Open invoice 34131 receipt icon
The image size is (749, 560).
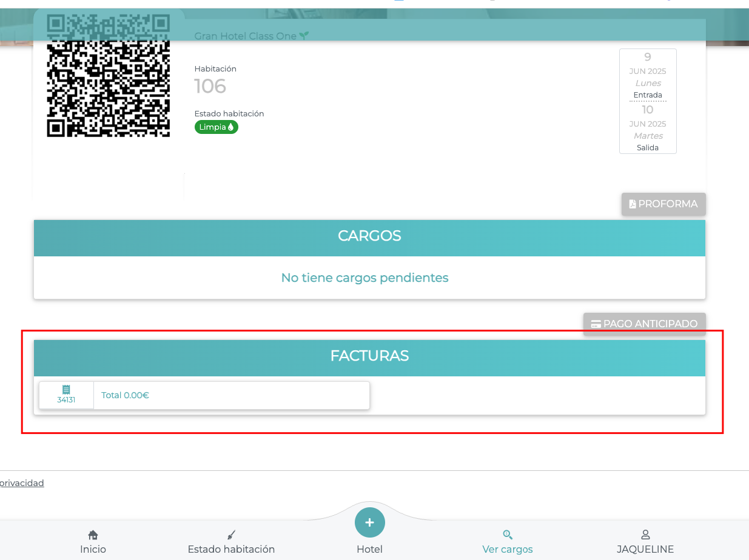point(66,390)
